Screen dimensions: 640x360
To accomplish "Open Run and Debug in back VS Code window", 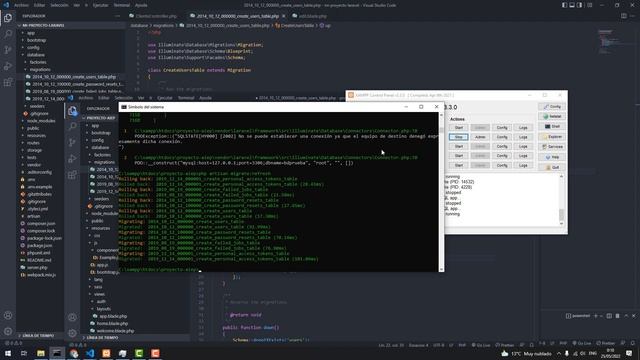I will [8, 66].
